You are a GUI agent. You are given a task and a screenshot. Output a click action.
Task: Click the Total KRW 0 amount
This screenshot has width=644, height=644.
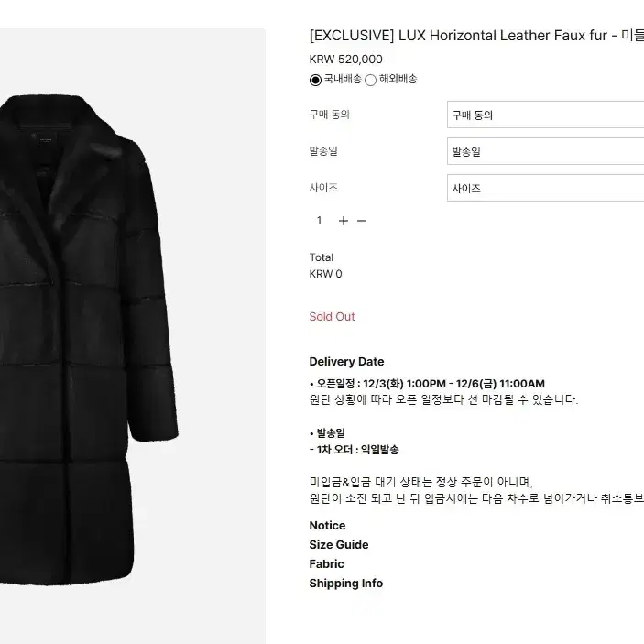(326, 274)
